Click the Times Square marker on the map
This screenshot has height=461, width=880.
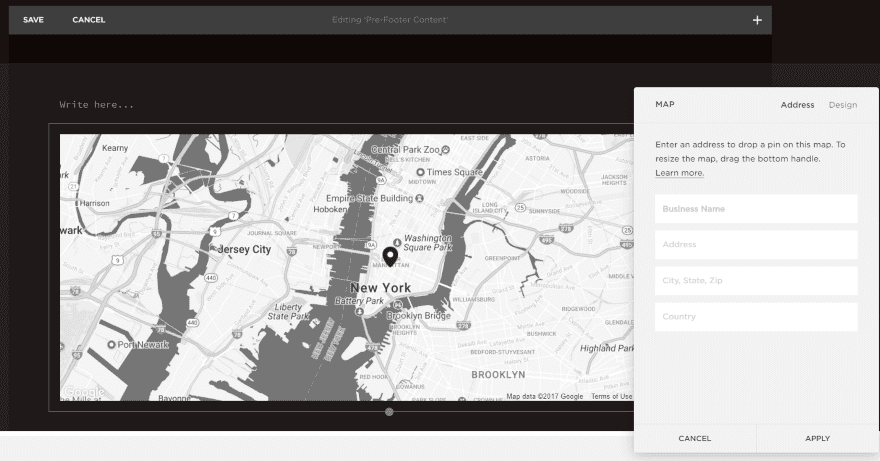click(x=419, y=172)
